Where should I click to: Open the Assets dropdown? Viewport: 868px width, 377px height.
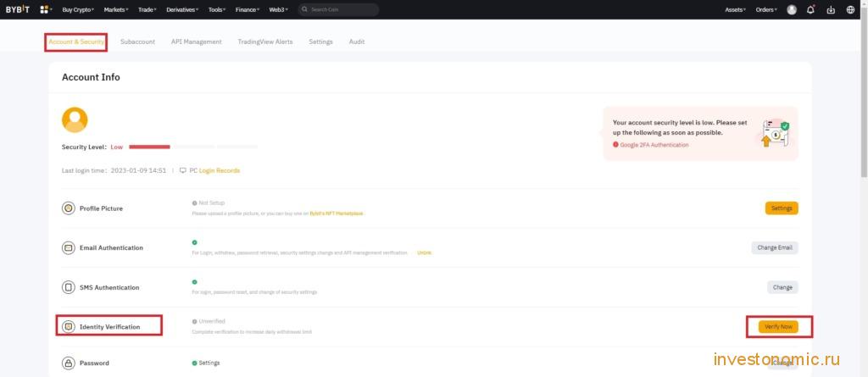[x=735, y=9]
